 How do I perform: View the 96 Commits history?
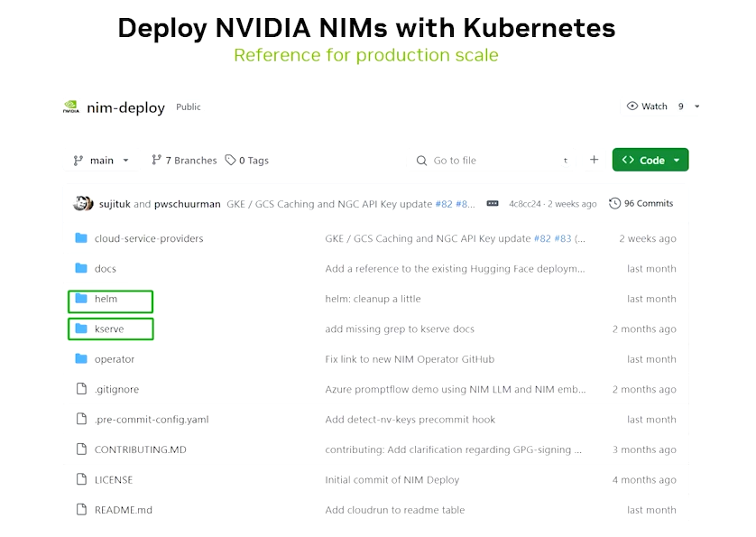click(641, 204)
